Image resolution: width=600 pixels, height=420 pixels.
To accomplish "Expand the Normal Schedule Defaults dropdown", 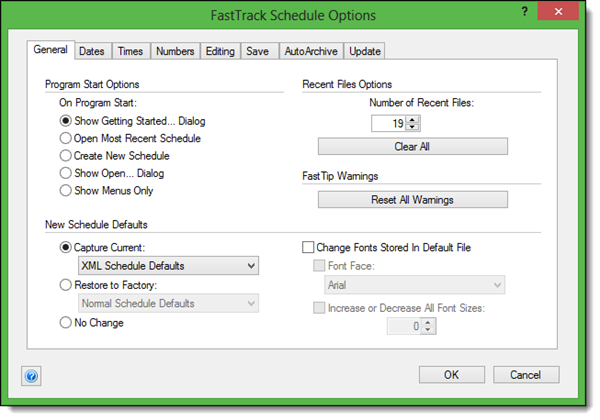I will coord(167,303).
